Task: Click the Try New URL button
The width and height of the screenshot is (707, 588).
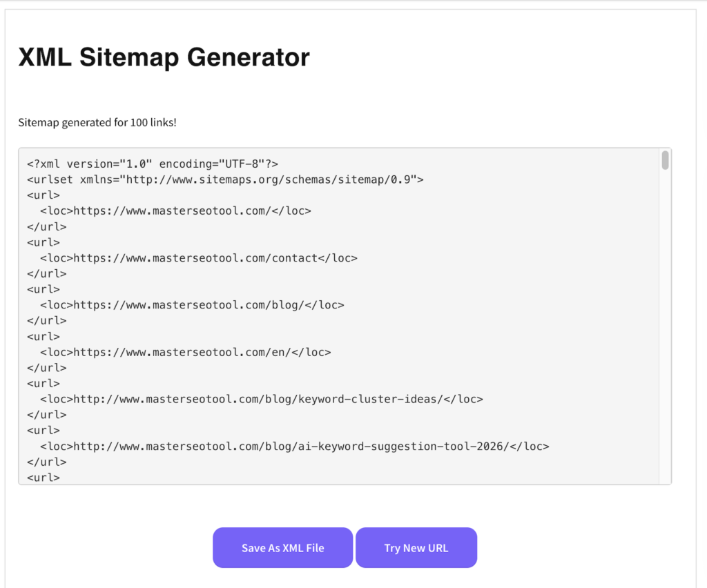Action: 416,547
